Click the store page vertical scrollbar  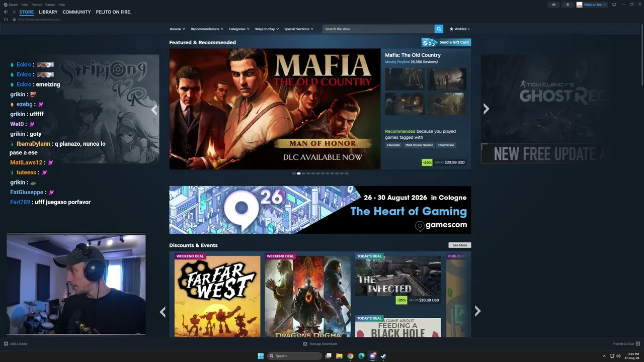tap(641, 55)
